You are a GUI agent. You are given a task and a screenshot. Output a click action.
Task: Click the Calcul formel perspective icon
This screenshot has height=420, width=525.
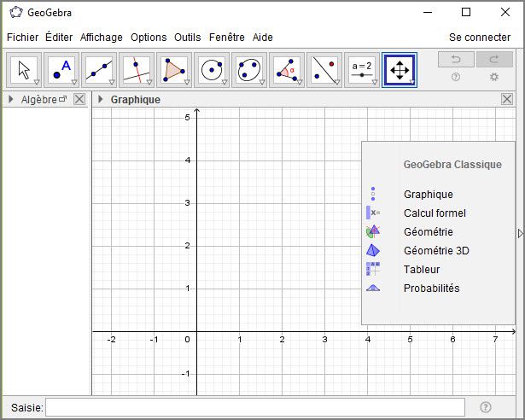[x=373, y=213]
